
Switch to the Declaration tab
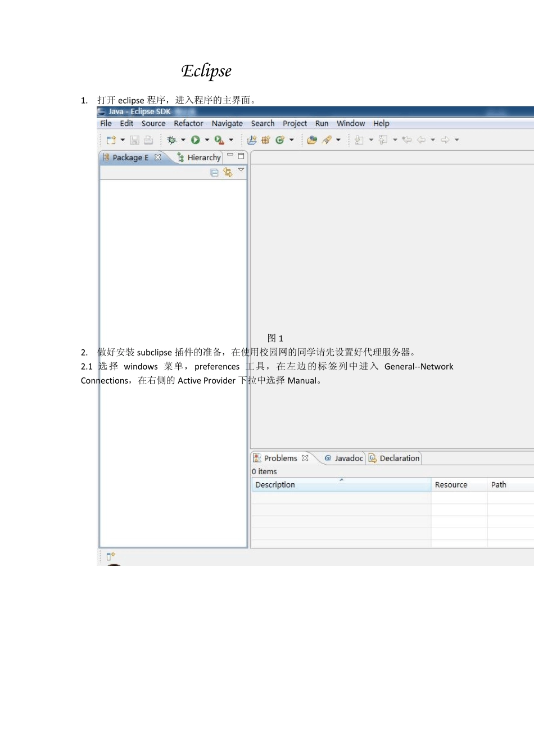[394, 458]
